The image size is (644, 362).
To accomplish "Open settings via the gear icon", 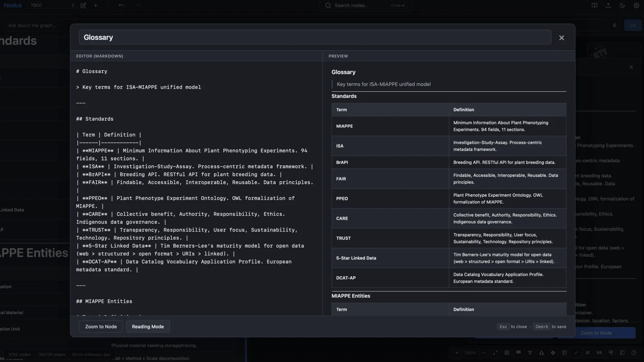I will [636, 5].
